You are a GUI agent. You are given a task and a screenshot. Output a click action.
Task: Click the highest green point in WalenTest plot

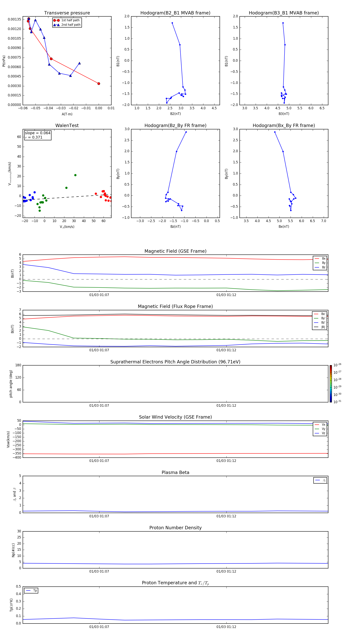[75, 175]
